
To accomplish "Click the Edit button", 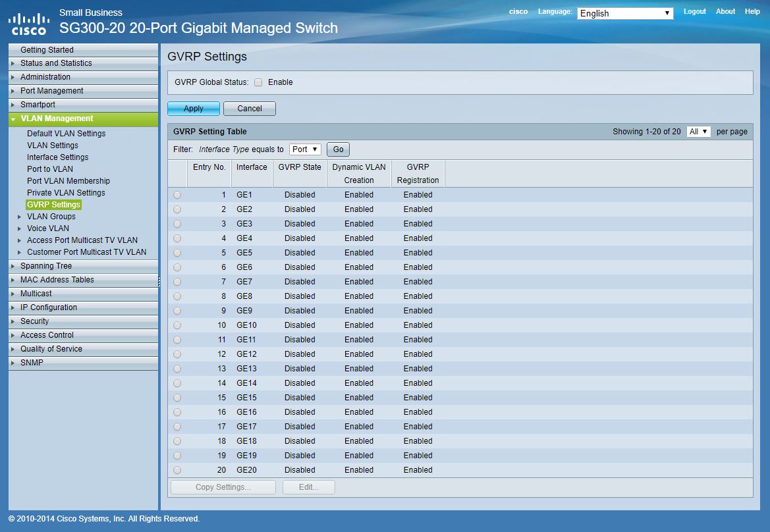I will coord(309,487).
